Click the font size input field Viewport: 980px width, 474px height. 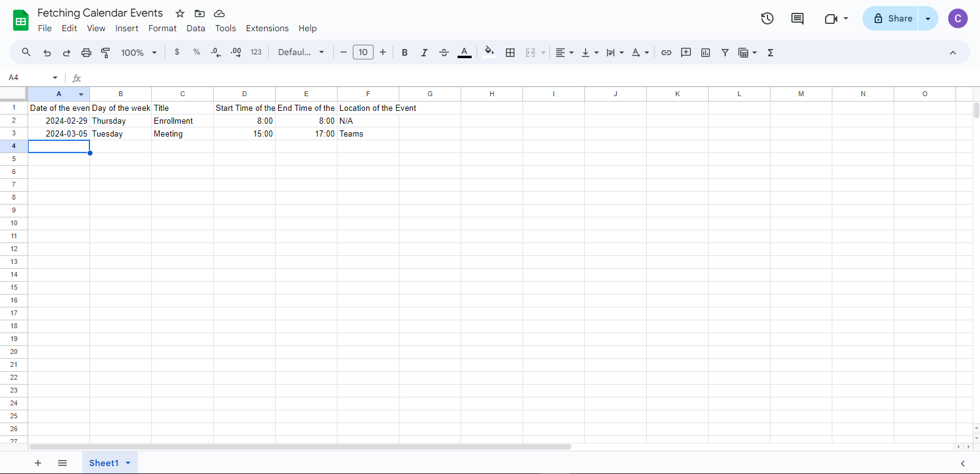(x=363, y=52)
